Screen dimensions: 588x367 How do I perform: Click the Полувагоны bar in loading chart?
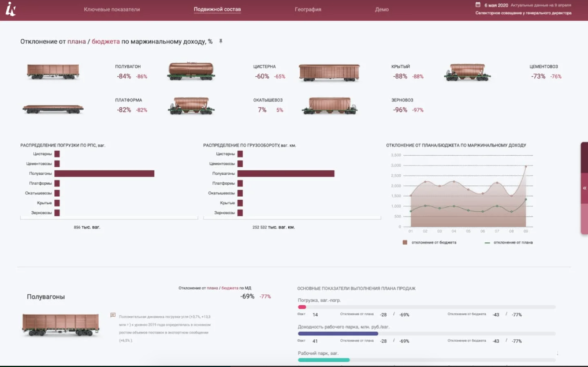pos(104,173)
